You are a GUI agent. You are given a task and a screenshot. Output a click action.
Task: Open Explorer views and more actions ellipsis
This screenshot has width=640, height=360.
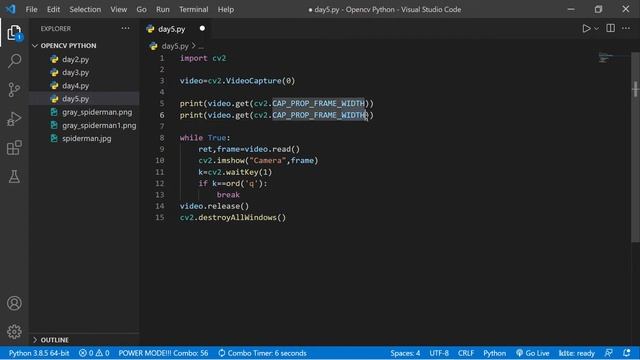tap(125, 28)
